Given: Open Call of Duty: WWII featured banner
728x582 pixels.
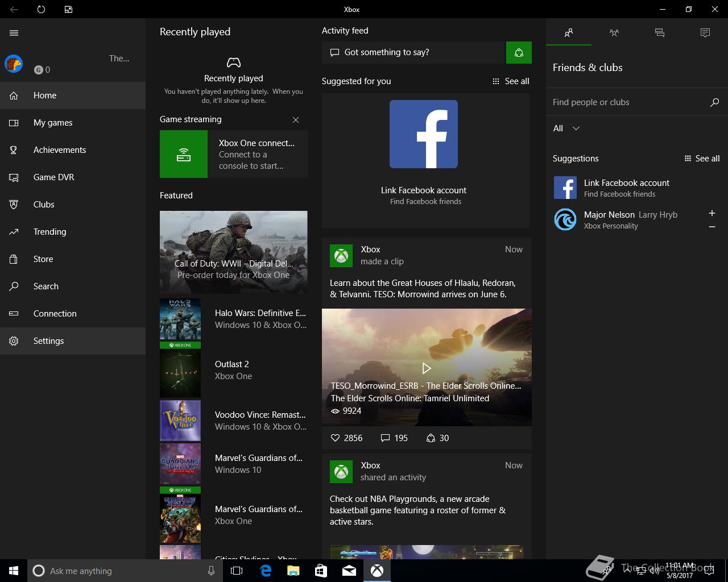Looking at the screenshot, I should pyautogui.click(x=234, y=252).
